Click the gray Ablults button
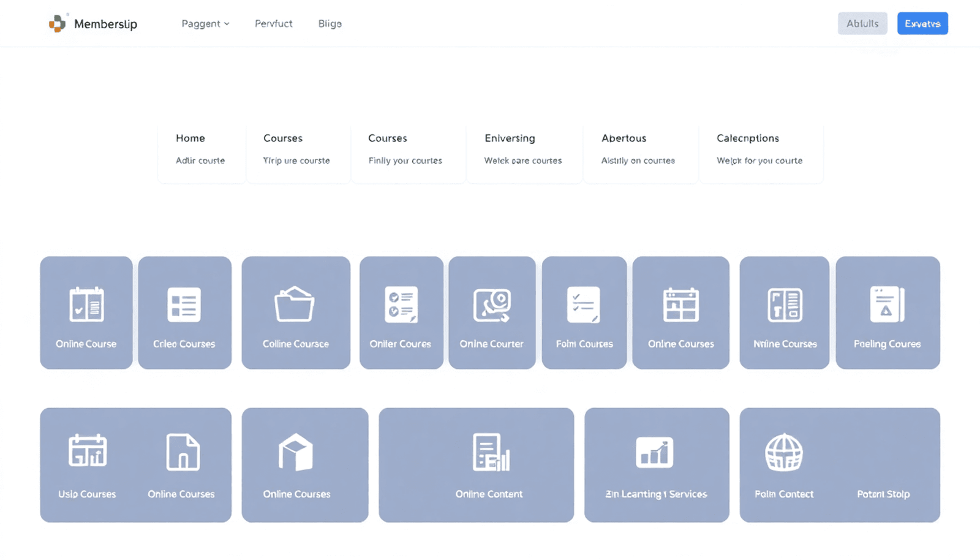 coord(862,23)
